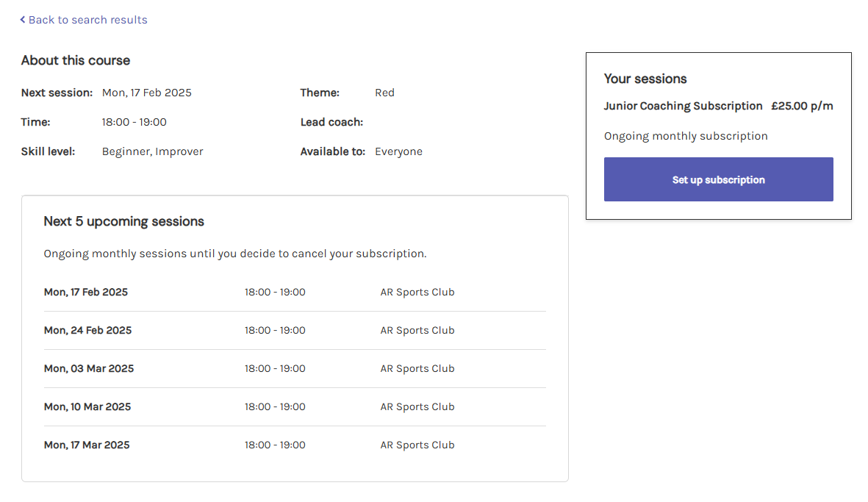Click the Set up subscription button

point(718,179)
